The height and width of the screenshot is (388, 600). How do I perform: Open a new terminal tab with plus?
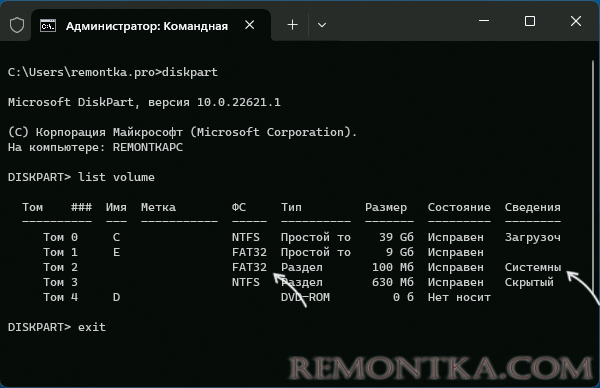293,25
